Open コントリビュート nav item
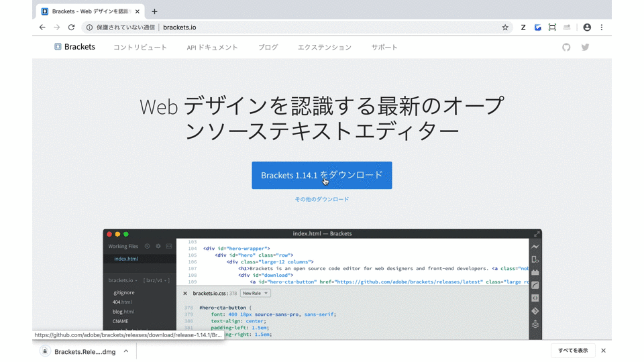 (x=140, y=47)
